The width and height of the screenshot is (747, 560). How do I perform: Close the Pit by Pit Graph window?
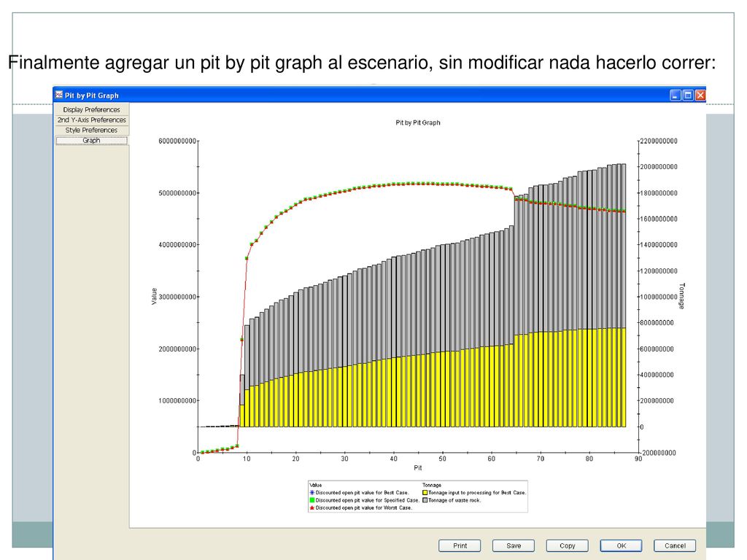pyautogui.click(x=700, y=96)
